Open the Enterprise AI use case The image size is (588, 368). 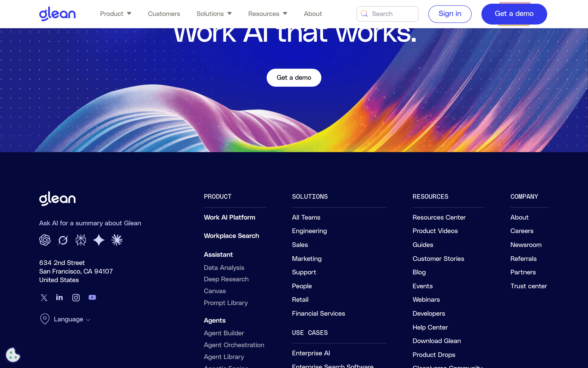point(311,353)
